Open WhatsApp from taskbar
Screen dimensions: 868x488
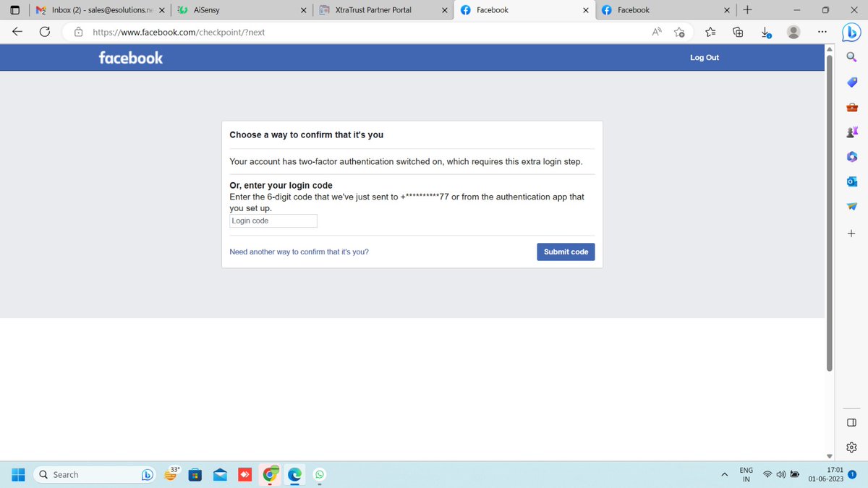pyautogui.click(x=320, y=475)
